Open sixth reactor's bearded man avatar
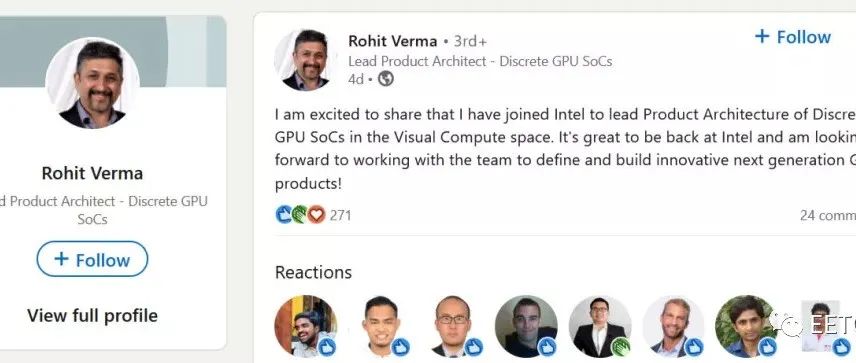Viewport: 856px width, 363px height. [x=673, y=326]
